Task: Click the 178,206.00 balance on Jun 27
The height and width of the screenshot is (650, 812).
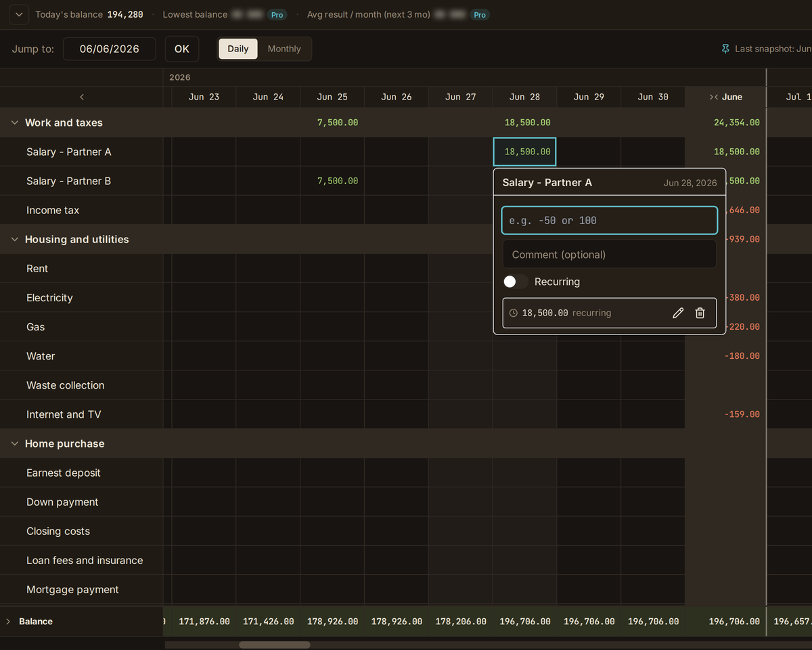Action: pyautogui.click(x=461, y=621)
